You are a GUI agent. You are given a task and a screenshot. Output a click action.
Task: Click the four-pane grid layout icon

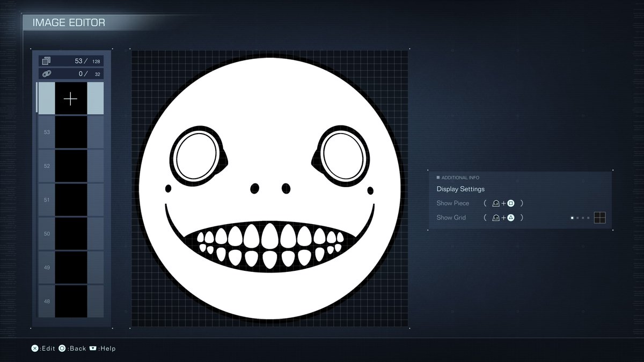600,218
